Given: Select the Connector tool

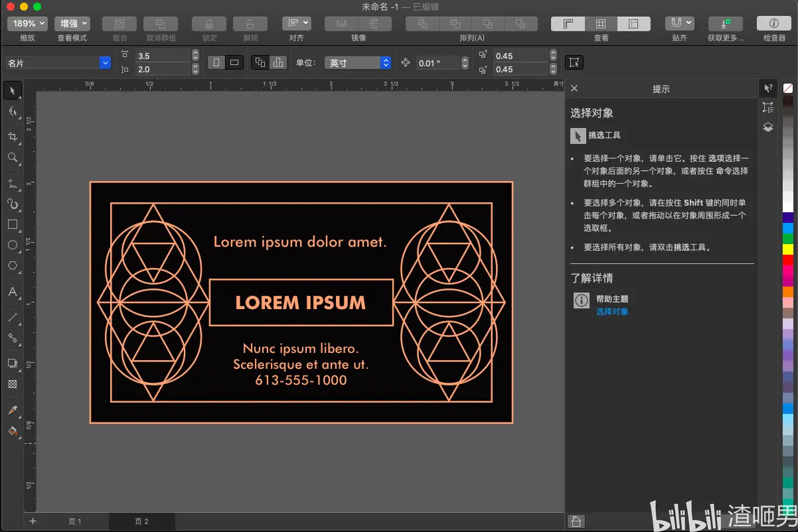Looking at the screenshot, I should click(x=12, y=338).
